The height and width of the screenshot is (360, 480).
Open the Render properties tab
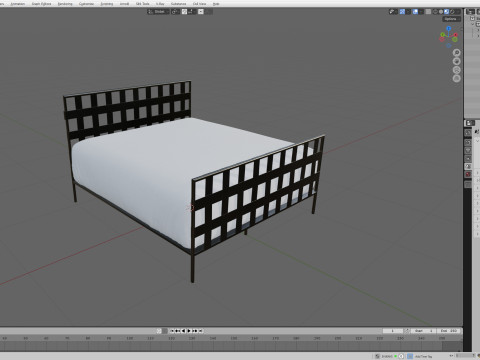point(468,142)
